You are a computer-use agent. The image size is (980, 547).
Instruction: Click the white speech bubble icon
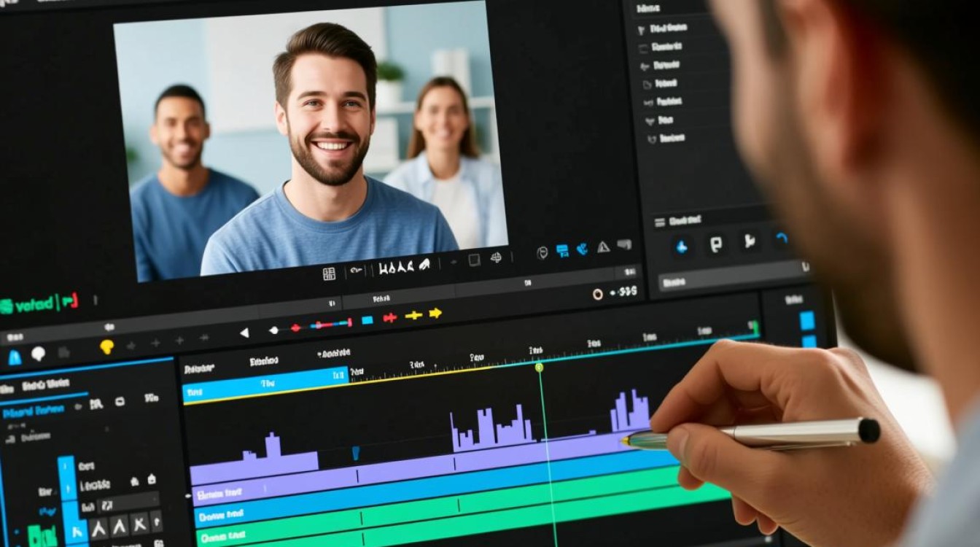(x=38, y=354)
